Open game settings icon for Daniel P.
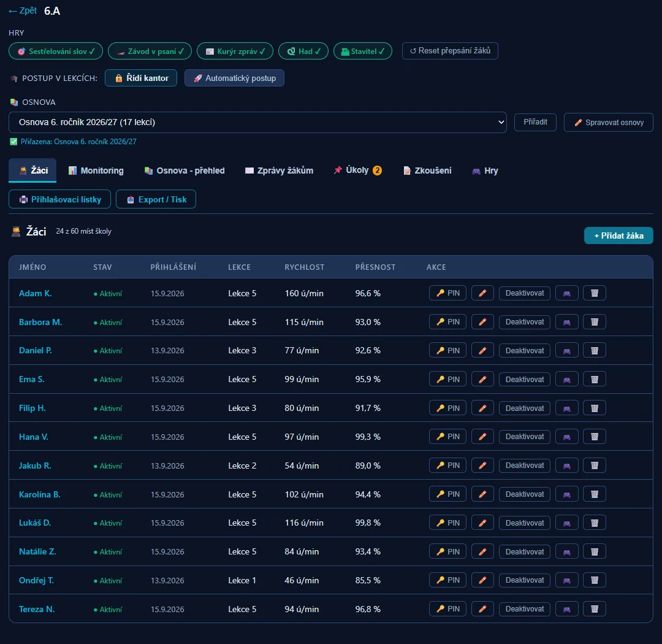 (x=566, y=351)
